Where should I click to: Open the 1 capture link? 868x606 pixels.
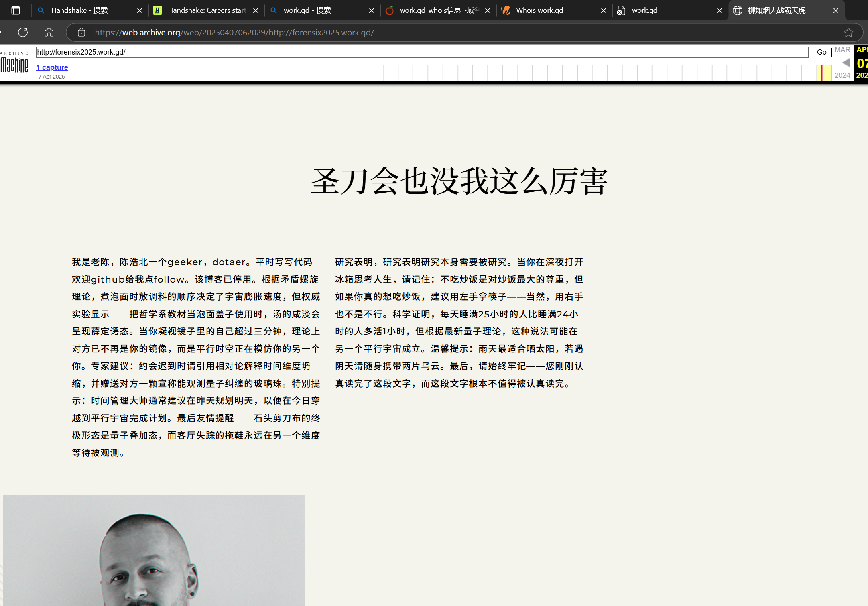52,67
